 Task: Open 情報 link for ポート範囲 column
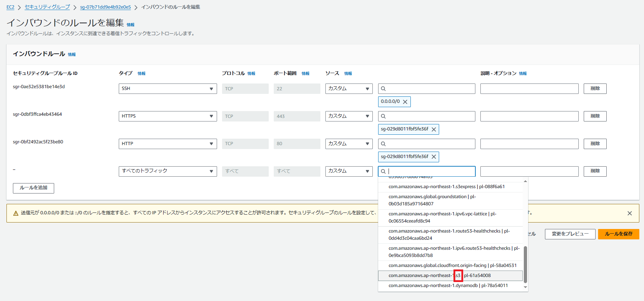tap(306, 73)
